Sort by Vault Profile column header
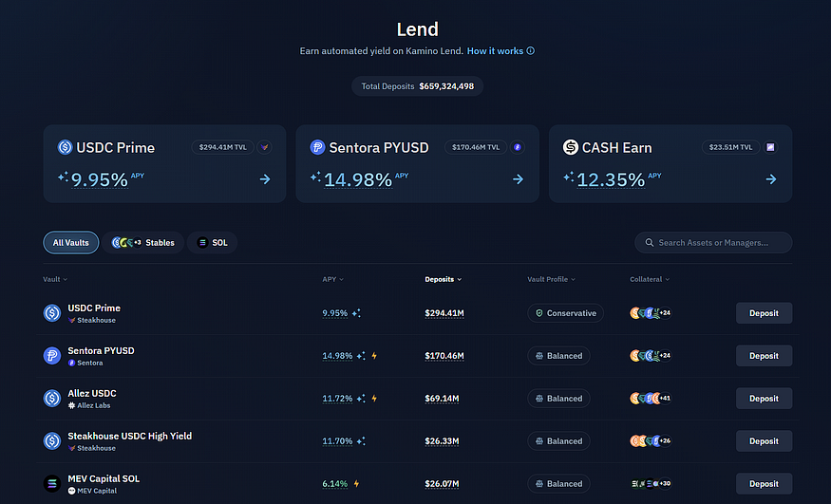The image size is (831, 504). 551,279
